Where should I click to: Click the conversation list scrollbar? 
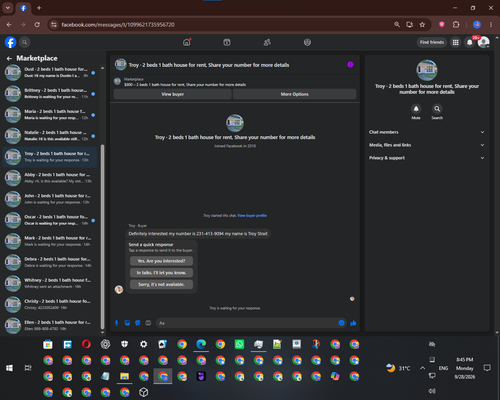coord(102,237)
